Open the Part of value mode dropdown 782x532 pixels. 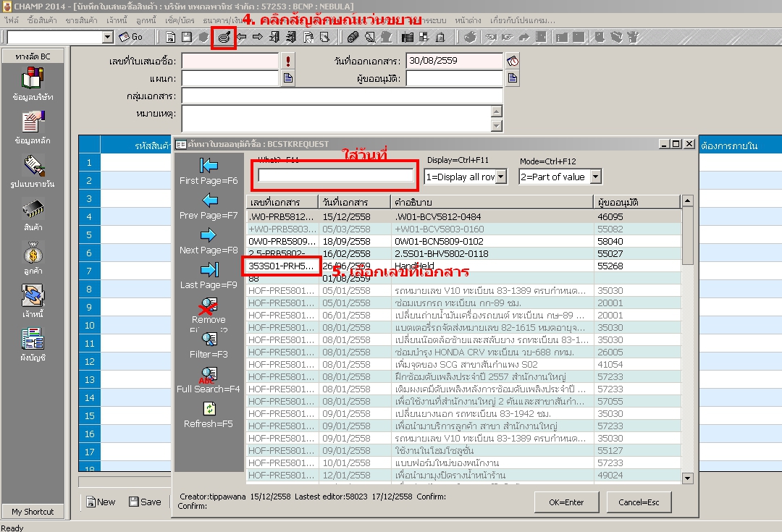pyautogui.click(x=595, y=177)
